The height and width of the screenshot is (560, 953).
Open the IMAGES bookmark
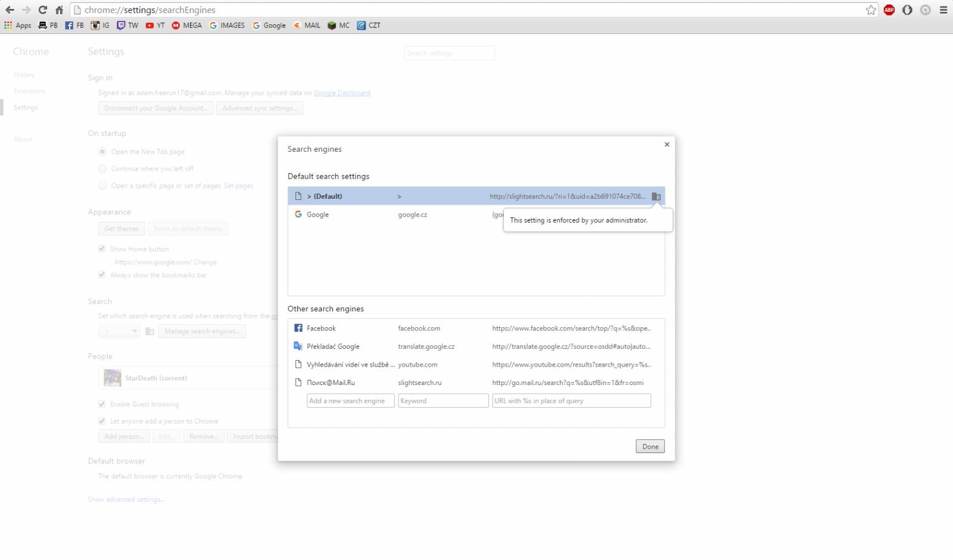point(227,26)
